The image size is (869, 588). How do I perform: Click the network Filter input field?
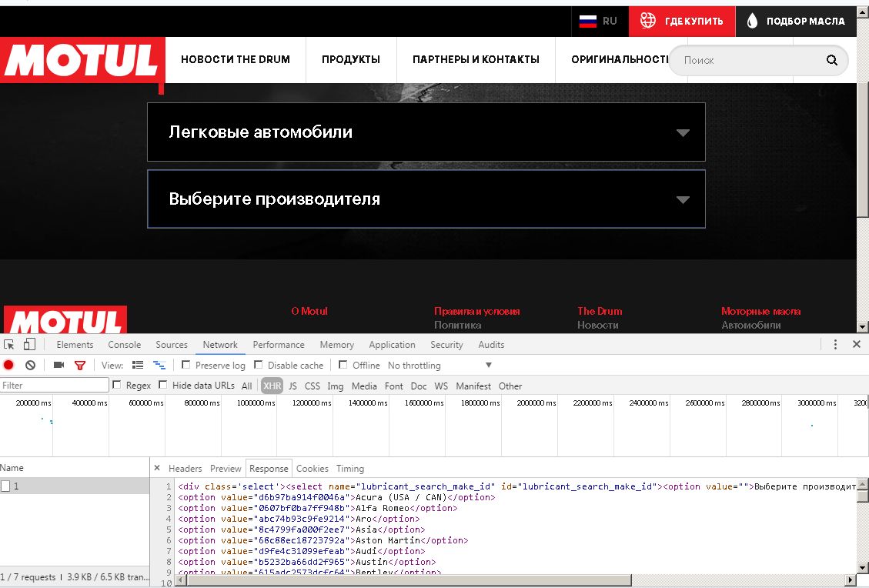(55, 385)
